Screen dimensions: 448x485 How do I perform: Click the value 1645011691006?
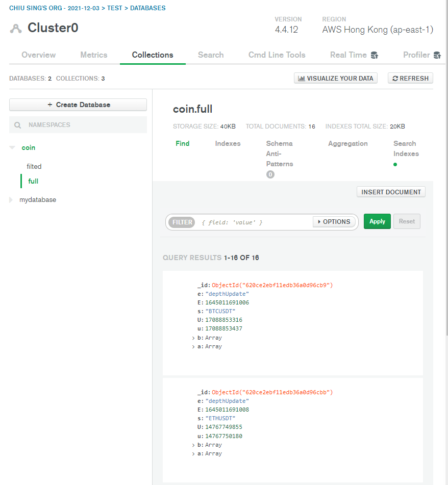[x=227, y=302]
